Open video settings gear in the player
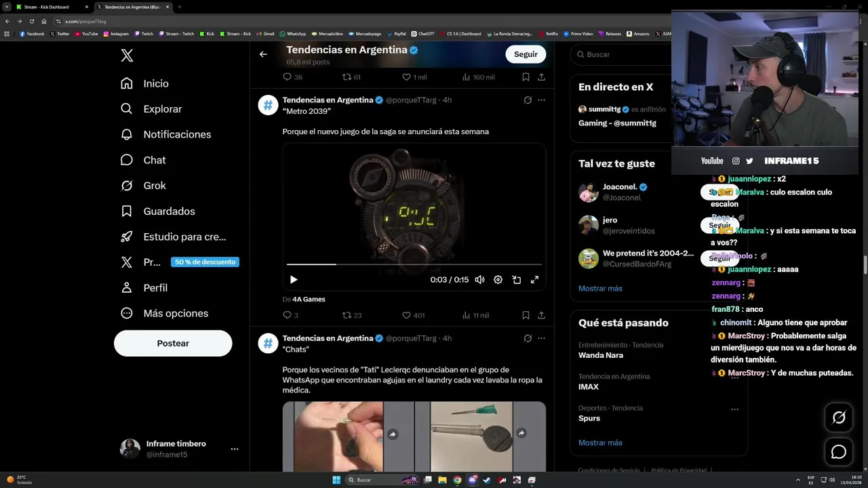868x488 pixels. (498, 279)
